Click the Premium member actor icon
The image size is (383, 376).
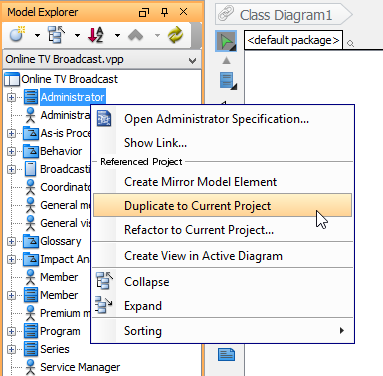point(30,313)
